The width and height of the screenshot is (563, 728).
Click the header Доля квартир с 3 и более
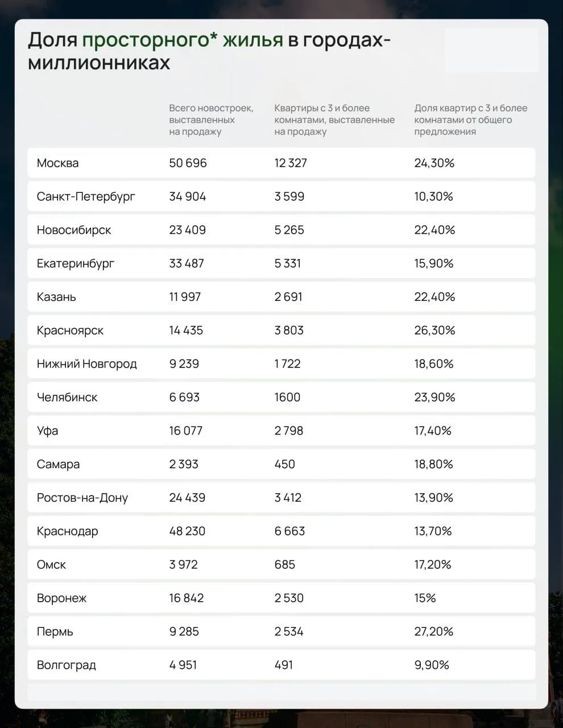(471, 120)
